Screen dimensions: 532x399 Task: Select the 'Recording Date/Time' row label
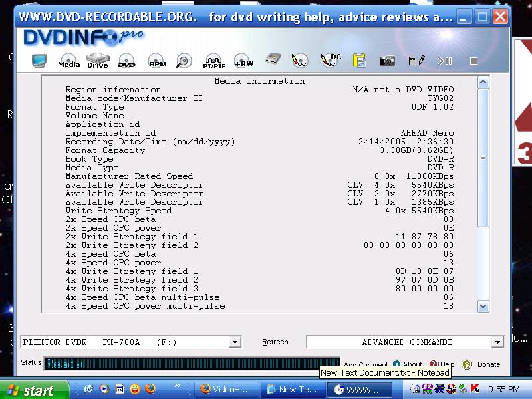150,142
